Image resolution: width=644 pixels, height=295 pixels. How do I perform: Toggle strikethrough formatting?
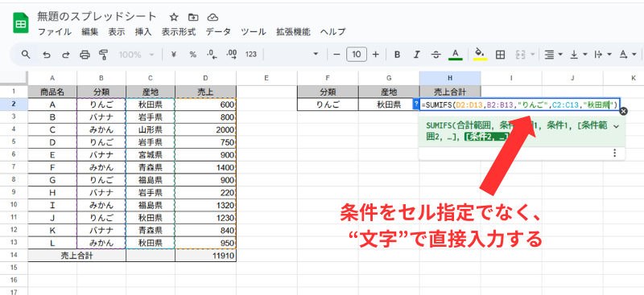pos(436,54)
